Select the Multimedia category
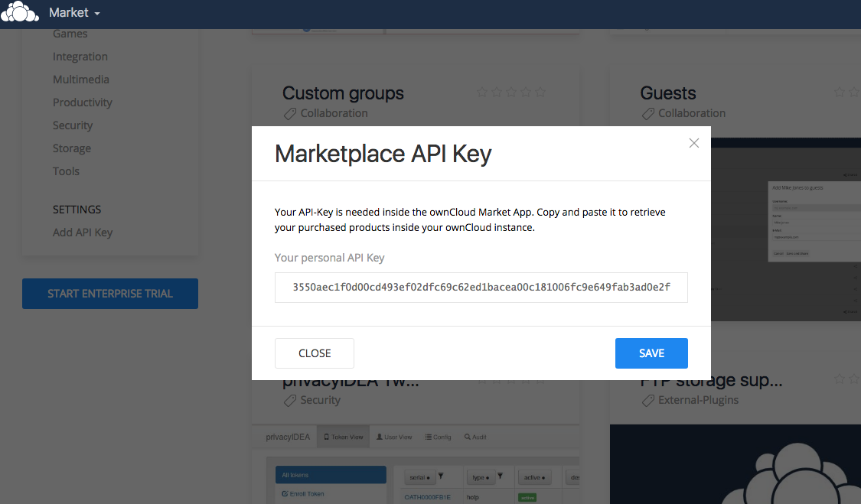This screenshot has width=861, height=504. click(80, 80)
